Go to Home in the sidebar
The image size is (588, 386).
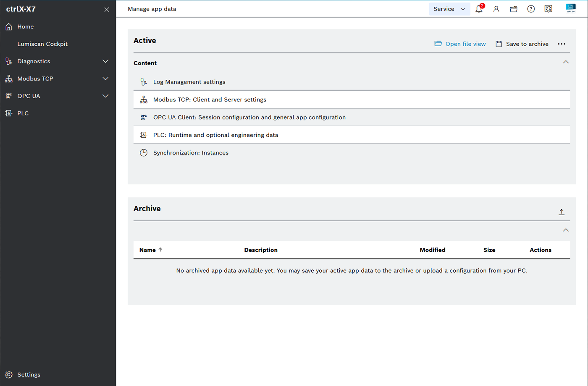click(x=26, y=27)
